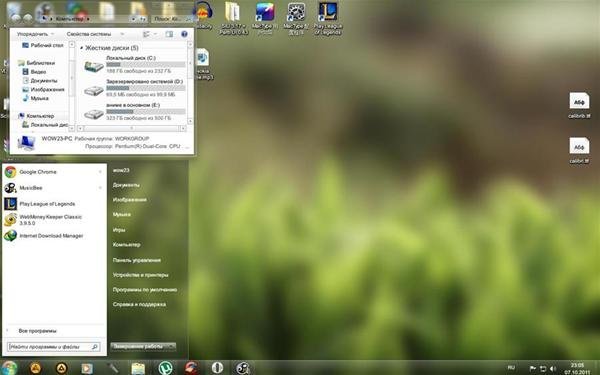Click the white round icon on taskbar
Screen dimensions: 600x375
click(217, 368)
